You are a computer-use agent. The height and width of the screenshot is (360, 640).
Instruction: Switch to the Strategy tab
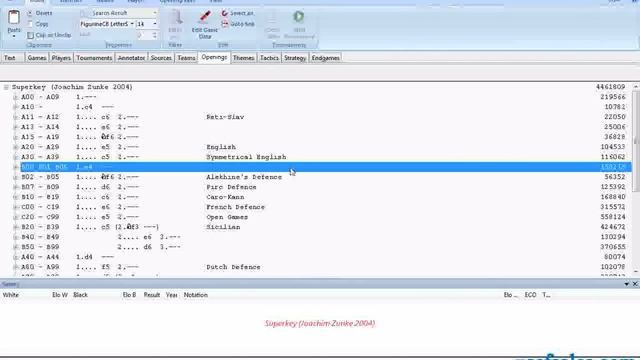pos(295,58)
